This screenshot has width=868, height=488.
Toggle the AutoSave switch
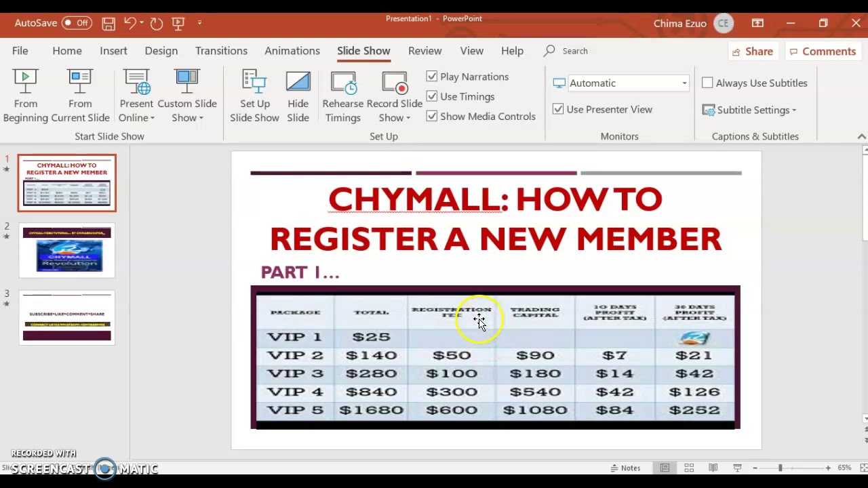click(x=77, y=23)
